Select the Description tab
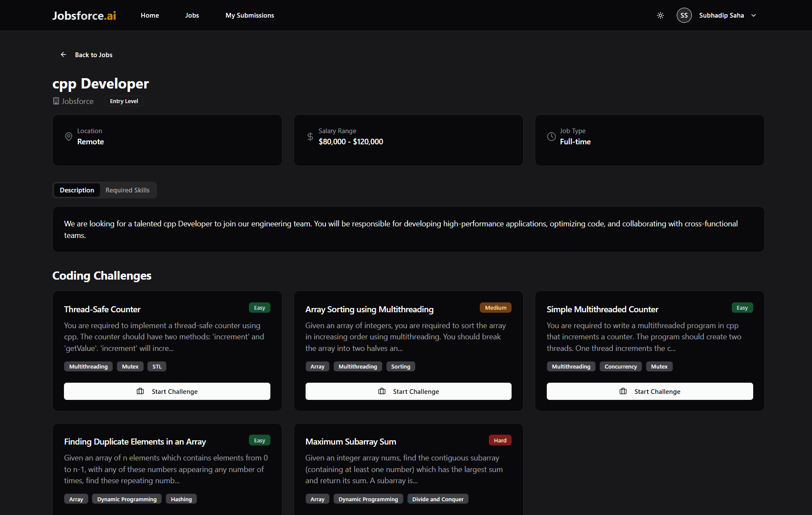This screenshot has height=515, width=812. pyautogui.click(x=77, y=190)
